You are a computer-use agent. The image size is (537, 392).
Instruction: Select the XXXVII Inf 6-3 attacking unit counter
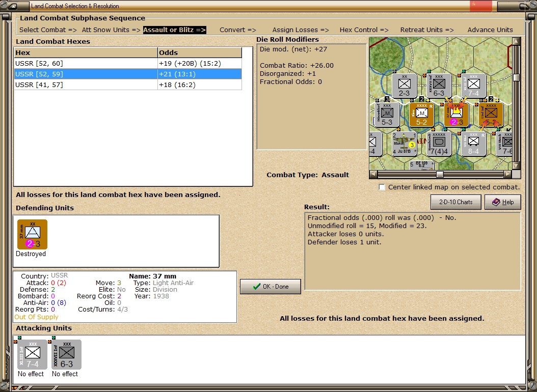point(66,354)
